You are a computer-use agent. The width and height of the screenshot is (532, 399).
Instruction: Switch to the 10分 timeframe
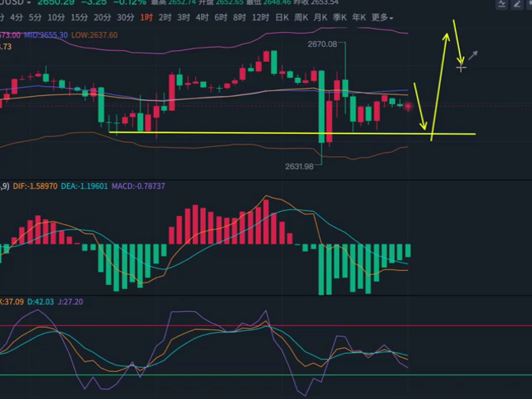(56, 17)
